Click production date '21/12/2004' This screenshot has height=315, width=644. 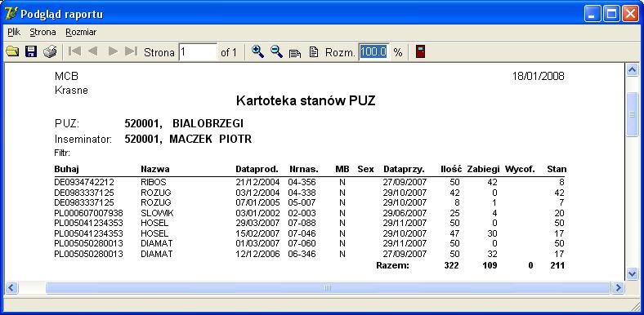click(257, 182)
